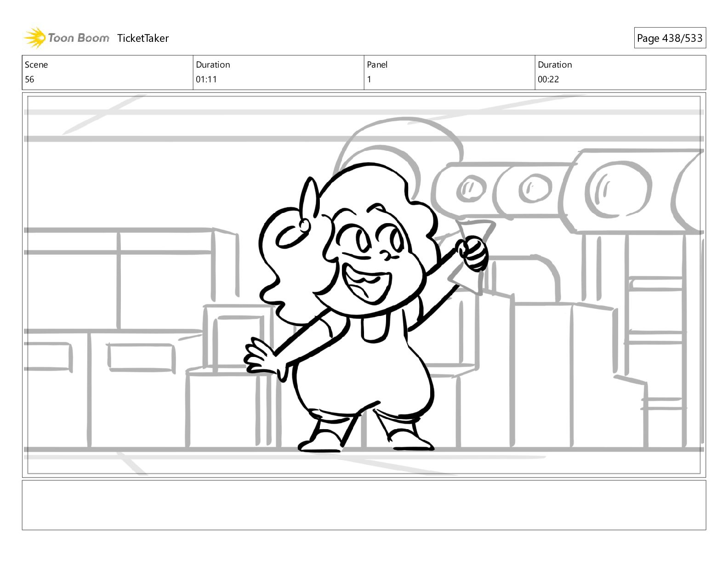
Task: Click the Page 438/533 indicator
Action: (x=670, y=38)
